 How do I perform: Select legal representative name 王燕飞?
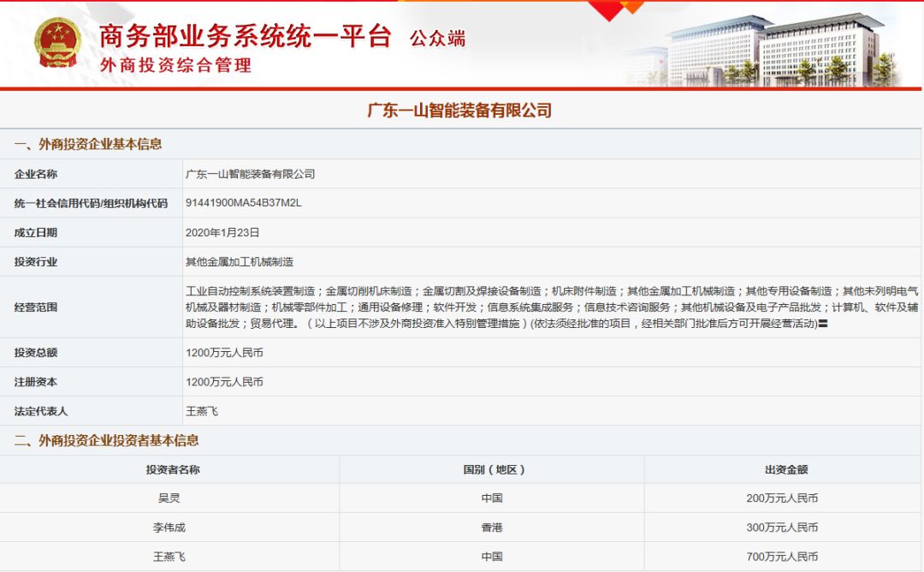[202, 411]
